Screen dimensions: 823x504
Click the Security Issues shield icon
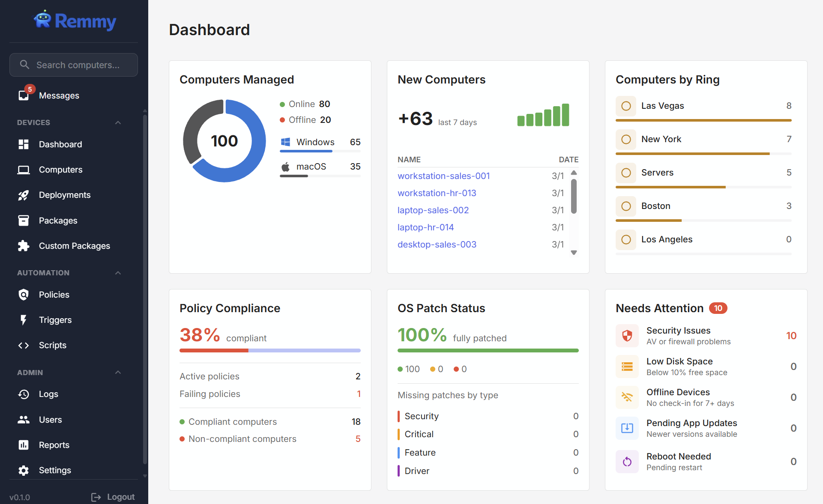627,336
